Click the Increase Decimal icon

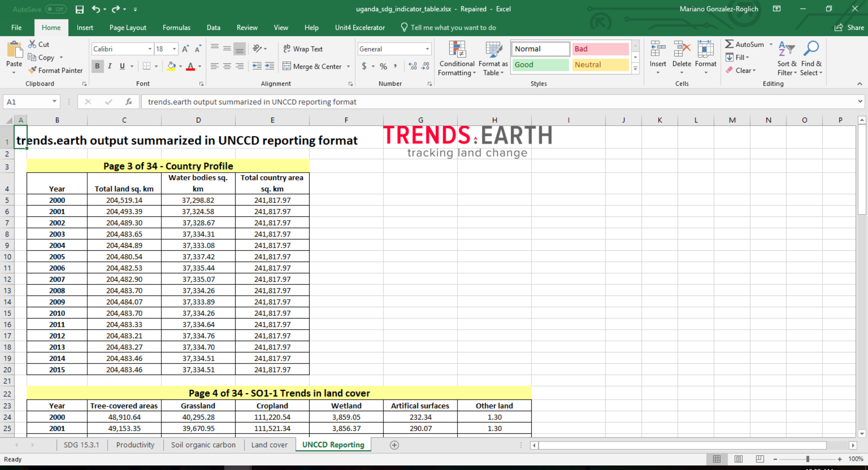(412, 66)
